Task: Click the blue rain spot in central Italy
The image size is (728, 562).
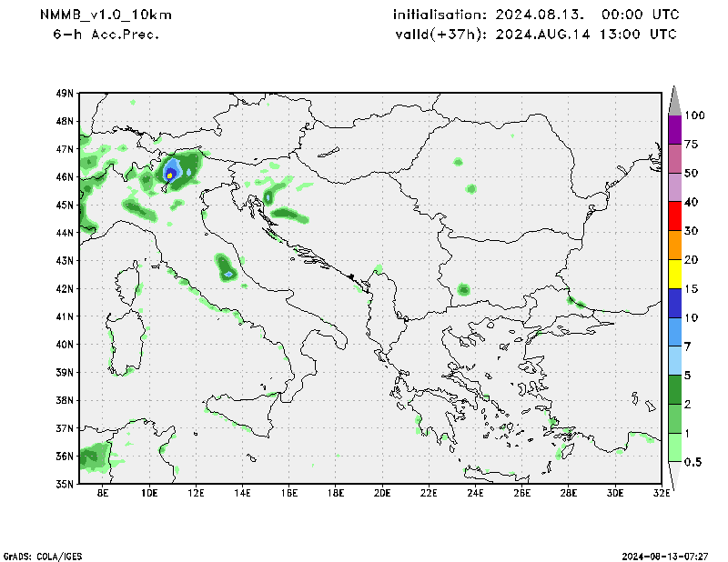Action: 228,273
